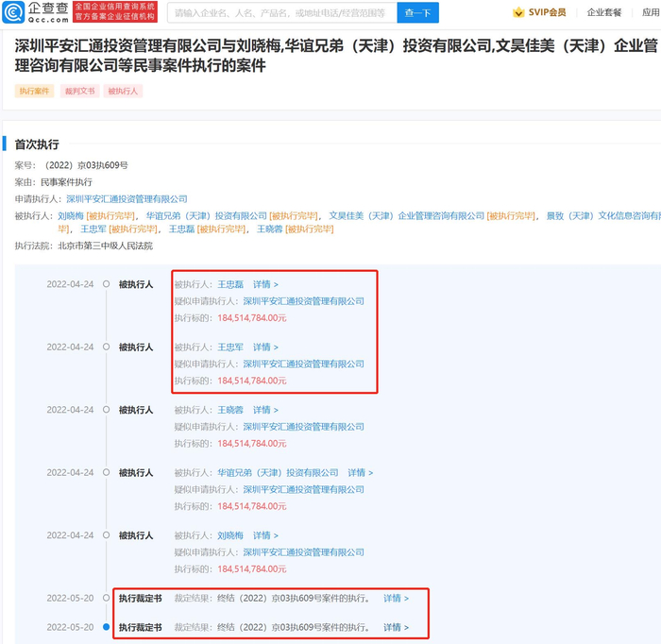Screen dimensions: 661x644
Task: Click the 被执行人 tag under title
Action: click(x=123, y=91)
